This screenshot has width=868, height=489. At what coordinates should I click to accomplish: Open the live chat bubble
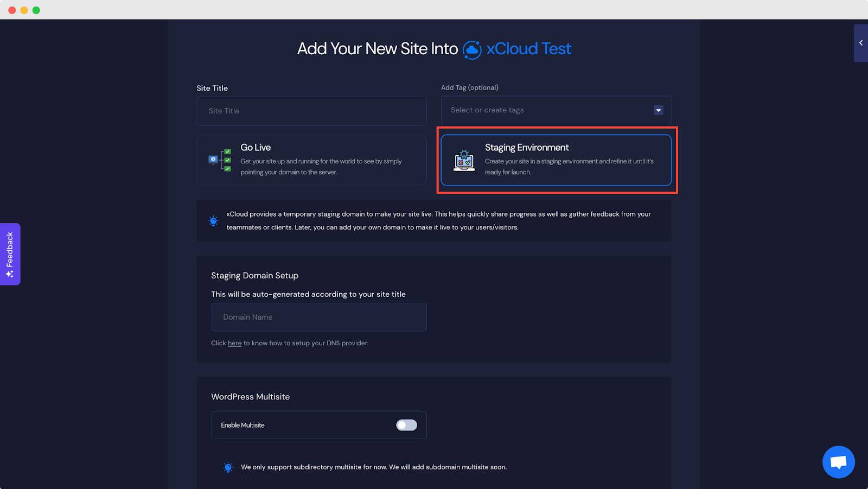(838, 462)
